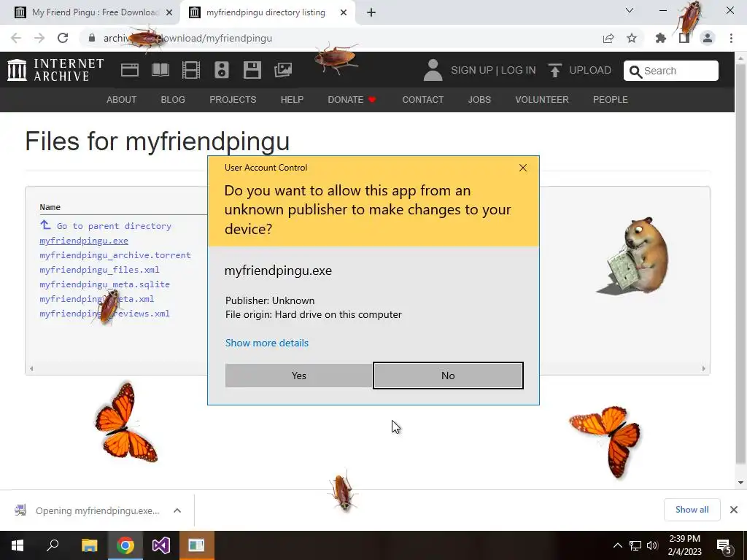Go forward in Chrome
Screen dimensions: 747x560
pyautogui.click(x=39, y=38)
